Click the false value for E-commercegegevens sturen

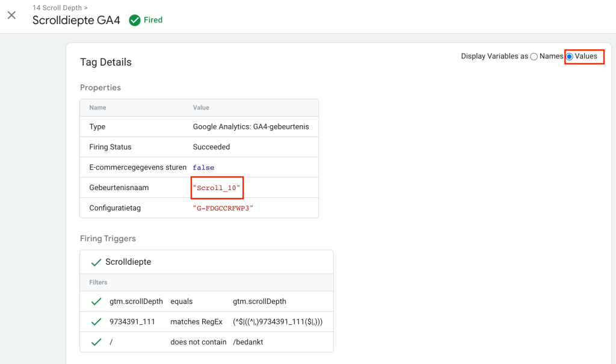pyautogui.click(x=203, y=168)
